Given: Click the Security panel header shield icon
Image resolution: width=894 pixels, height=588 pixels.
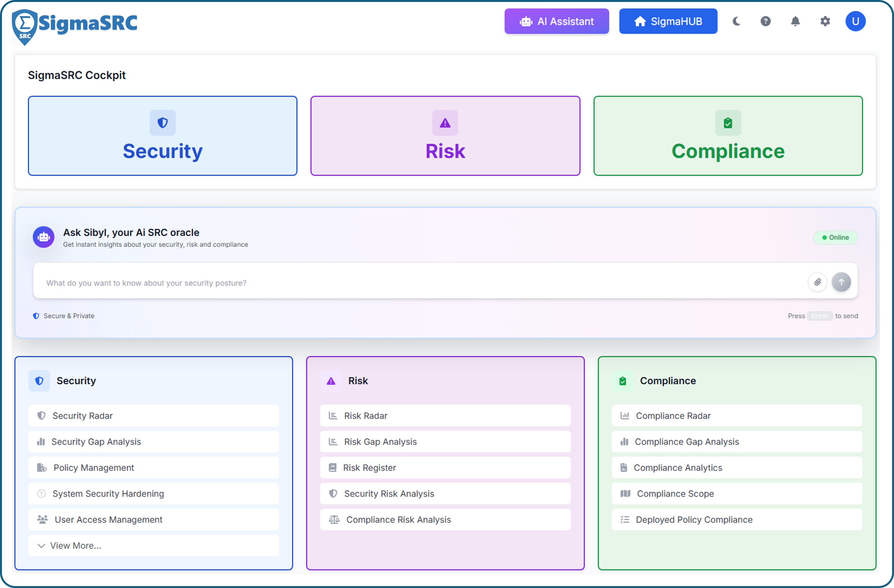Looking at the screenshot, I should (x=39, y=381).
